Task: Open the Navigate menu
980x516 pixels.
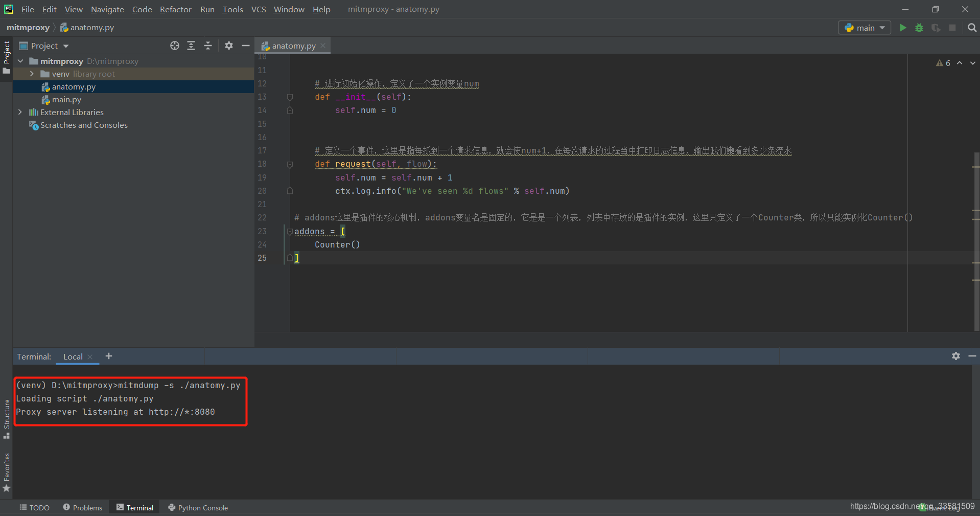Action: click(x=107, y=9)
